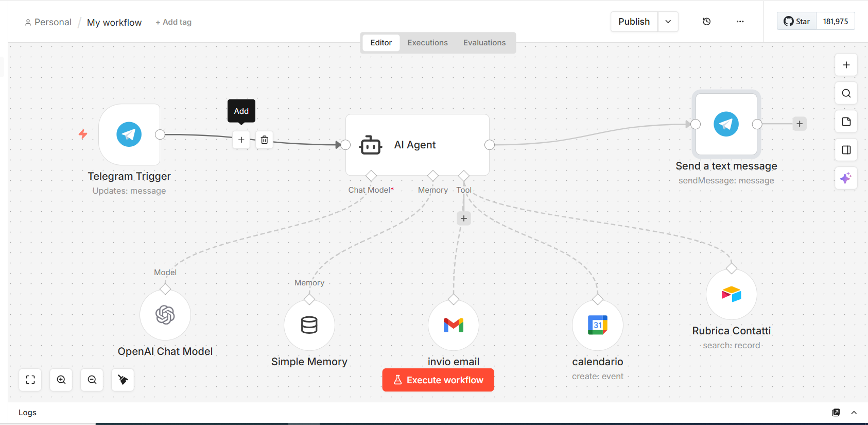
Task: Open the Rubrica Contatti Airtable node
Action: click(732, 294)
